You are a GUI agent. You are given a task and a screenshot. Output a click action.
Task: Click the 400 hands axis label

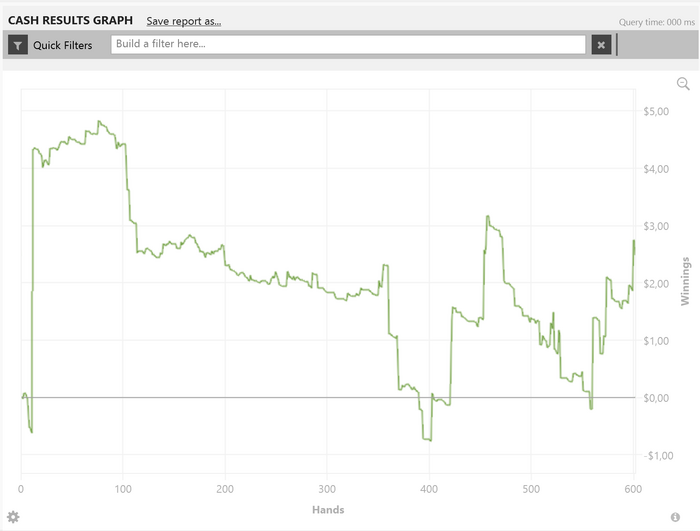[x=429, y=489]
